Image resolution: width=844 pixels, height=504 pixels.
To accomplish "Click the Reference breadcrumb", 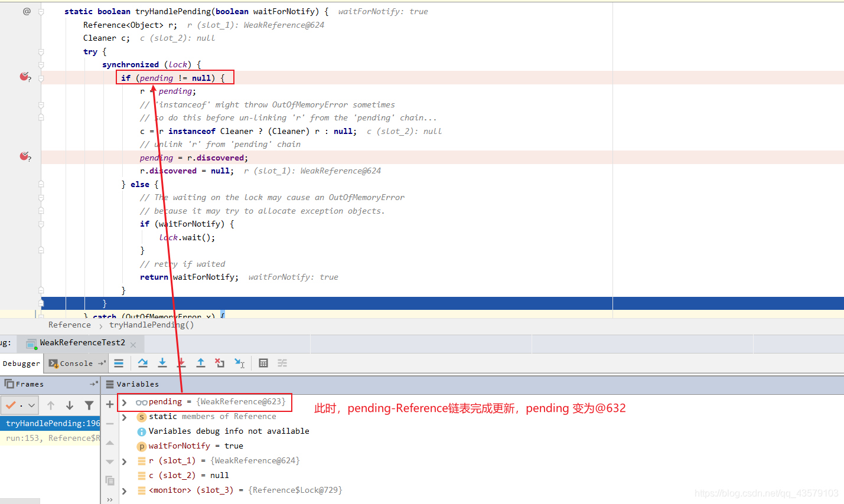I will [x=70, y=325].
